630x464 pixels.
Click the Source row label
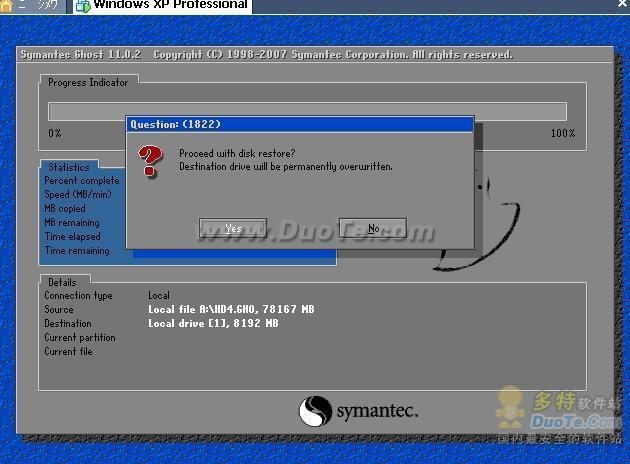click(x=59, y=310)
